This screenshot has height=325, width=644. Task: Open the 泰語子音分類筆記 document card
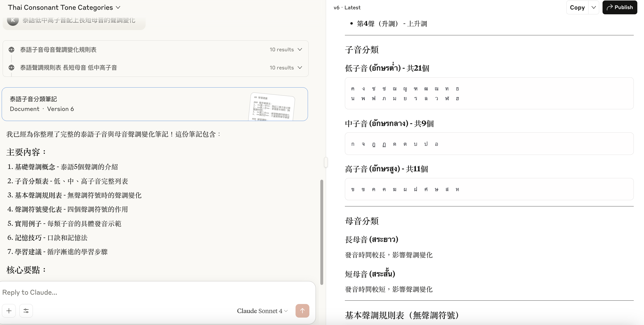pos(155,104)
